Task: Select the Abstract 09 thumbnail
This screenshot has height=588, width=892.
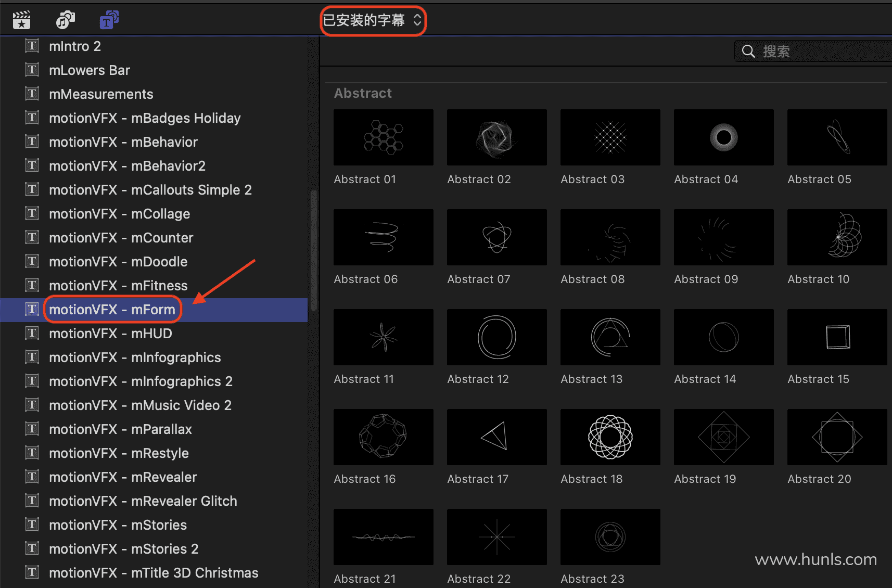Action: (x=724, y=237)
